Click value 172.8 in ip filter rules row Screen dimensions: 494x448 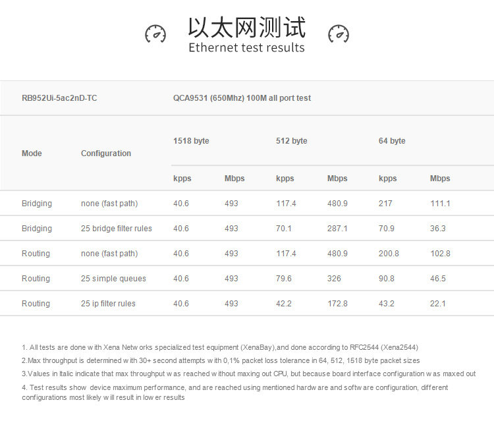tap(337, 304)
